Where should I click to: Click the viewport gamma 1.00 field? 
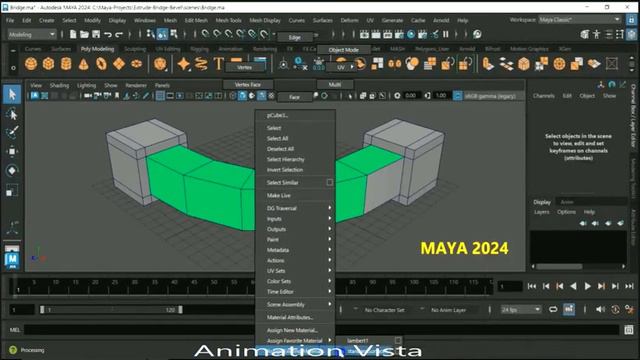441,96
